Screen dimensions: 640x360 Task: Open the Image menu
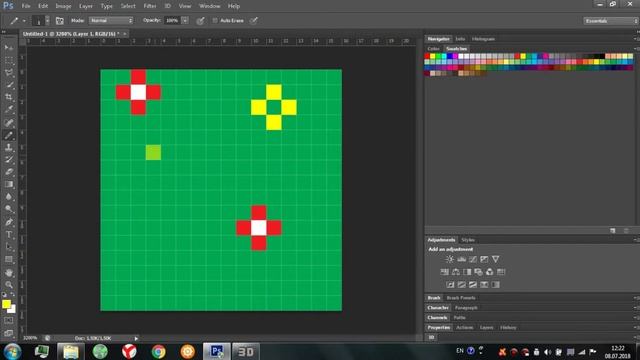63,6
